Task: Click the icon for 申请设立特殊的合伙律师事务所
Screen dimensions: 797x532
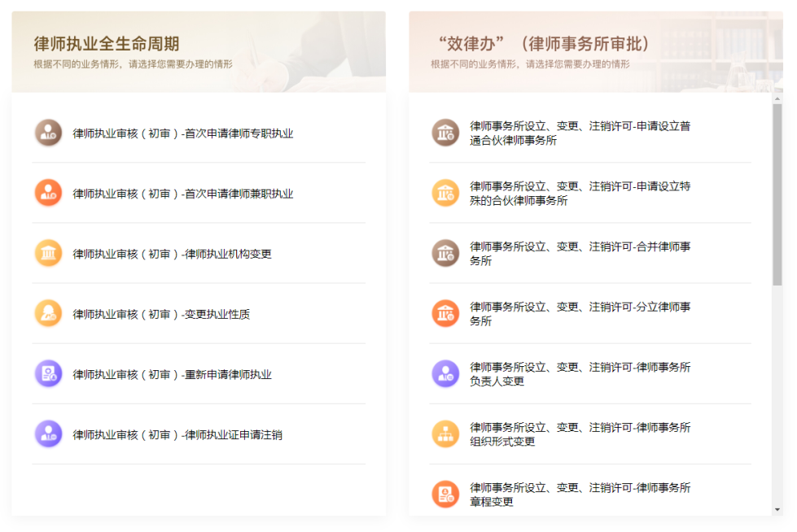Action: tap(445, 193)
